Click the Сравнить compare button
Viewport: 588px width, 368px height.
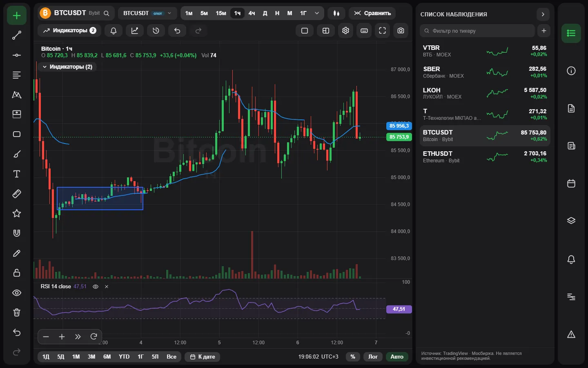[x=372, y=13]
